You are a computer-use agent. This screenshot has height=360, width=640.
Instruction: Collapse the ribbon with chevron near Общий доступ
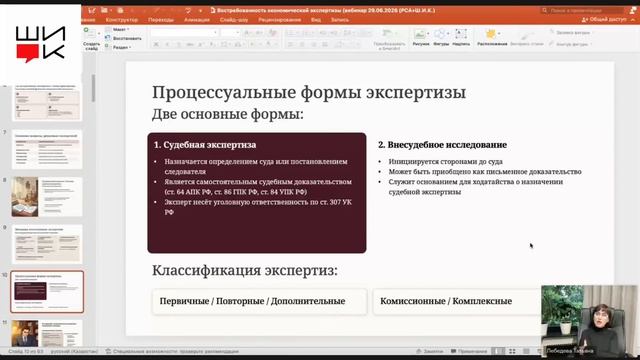click(x=633, y=20)
